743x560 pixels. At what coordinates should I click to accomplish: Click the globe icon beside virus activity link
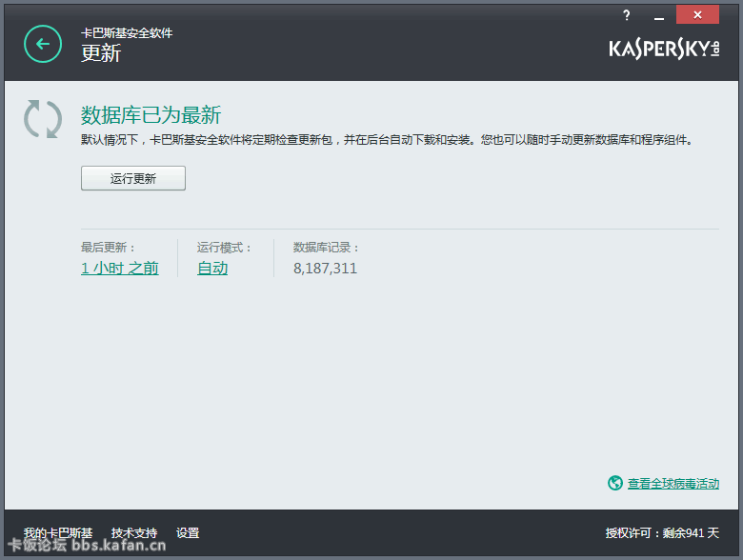click(615, 483)
